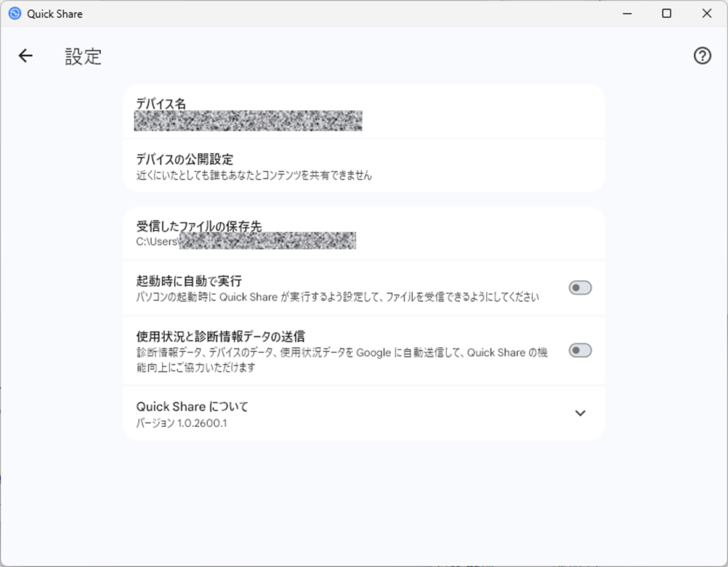Enable 使用状況と診断情報データの送信 switch

(580, 350)
